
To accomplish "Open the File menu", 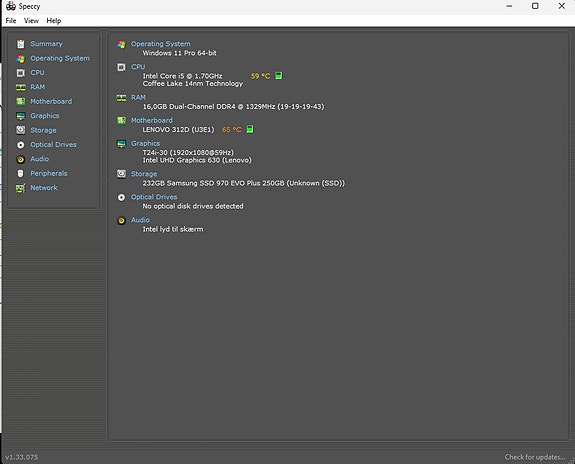I will (11, 21).
